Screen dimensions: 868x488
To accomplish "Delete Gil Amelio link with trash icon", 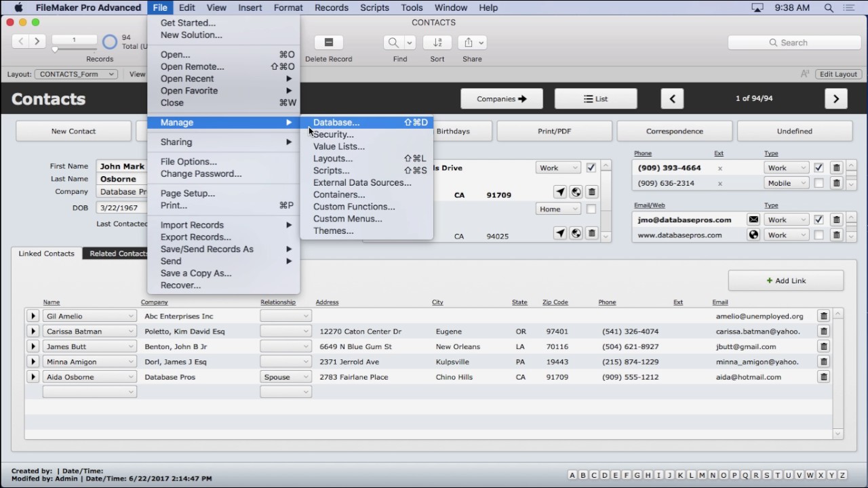I will click(824, 316).
